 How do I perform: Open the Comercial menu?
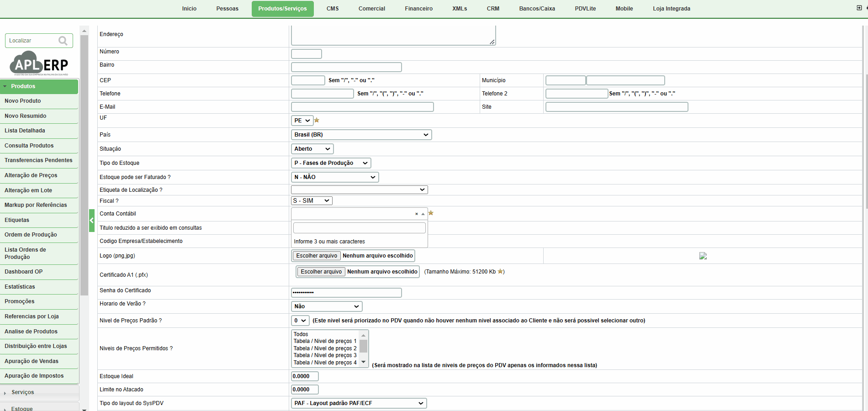pyautogui.click(x=372, y=9)
